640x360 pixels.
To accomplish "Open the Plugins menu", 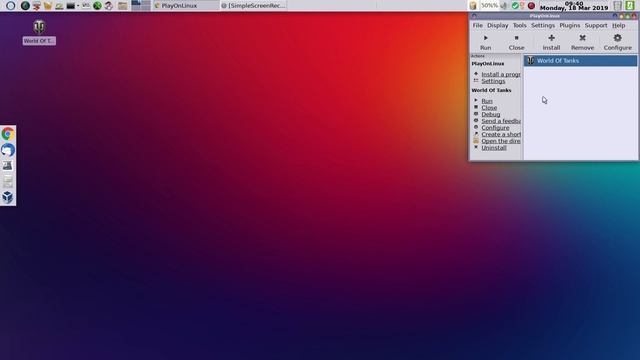I will click(569, 25).
